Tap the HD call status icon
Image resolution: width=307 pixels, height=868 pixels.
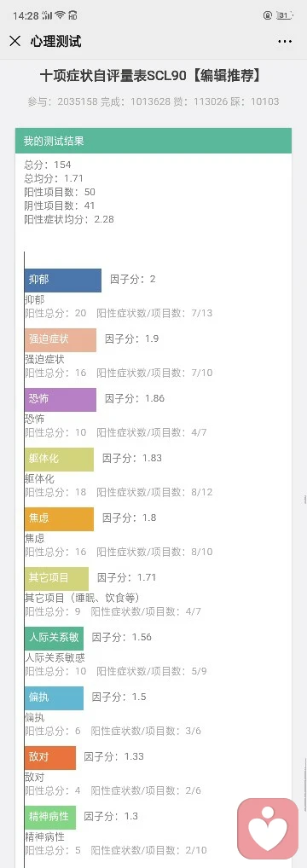click(72, 15)
